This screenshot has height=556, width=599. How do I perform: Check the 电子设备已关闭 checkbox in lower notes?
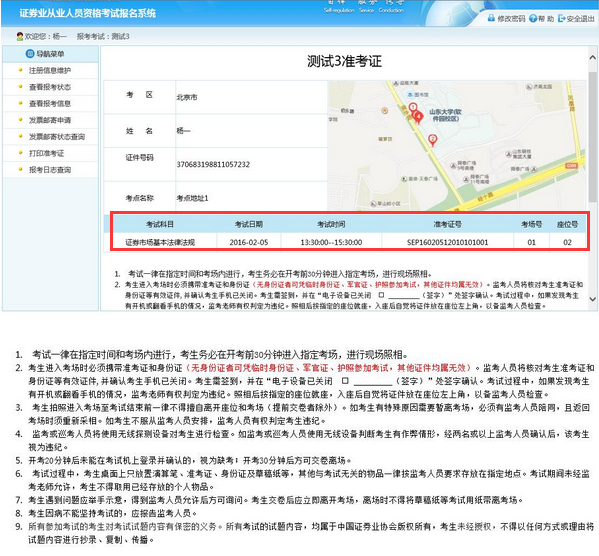[x=345, y=381]
